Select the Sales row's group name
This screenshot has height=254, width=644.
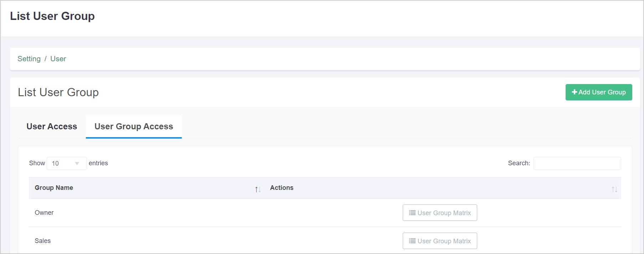click(43, 241)
